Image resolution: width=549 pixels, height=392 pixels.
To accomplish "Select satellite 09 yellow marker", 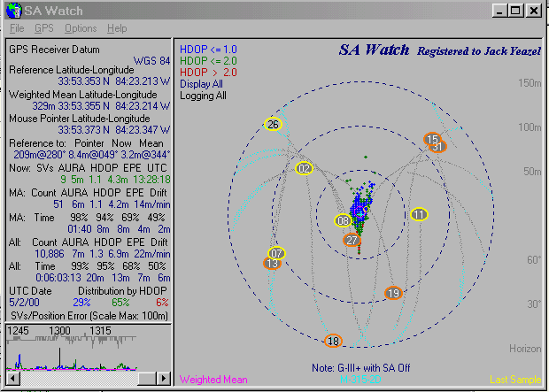I will tap(344, 220).
